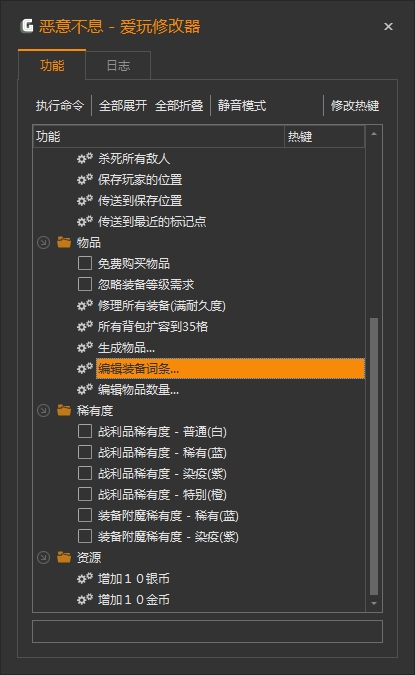The height and width of the screenshot is (675, 415).
Task: Switch to the 日志 tab
Action: click(118, 65)
